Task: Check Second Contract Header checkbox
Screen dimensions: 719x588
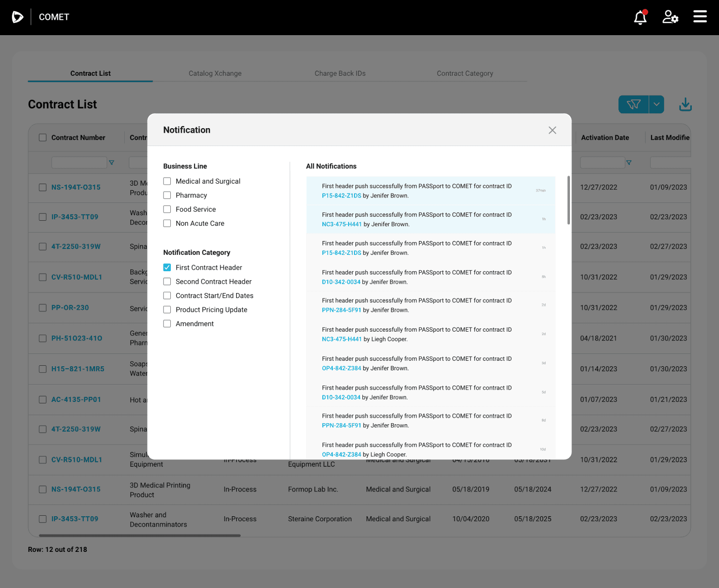Action: click(x=167, y=282)
